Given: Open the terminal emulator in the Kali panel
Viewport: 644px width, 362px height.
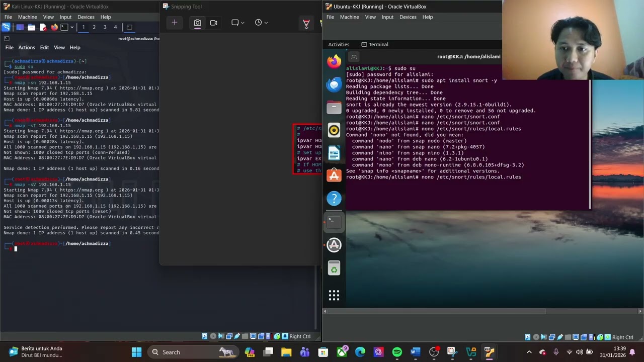Looking at the screenshot, I should coord(64,27).
